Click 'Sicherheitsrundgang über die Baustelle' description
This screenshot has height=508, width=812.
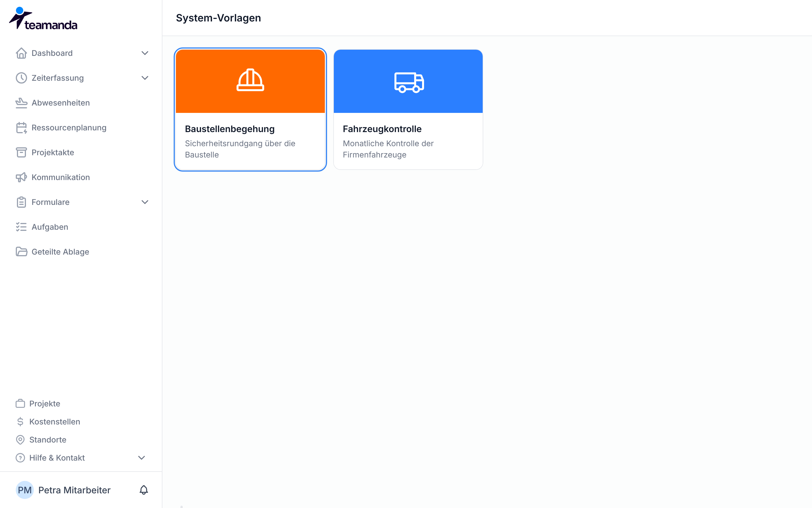point(240,149)
